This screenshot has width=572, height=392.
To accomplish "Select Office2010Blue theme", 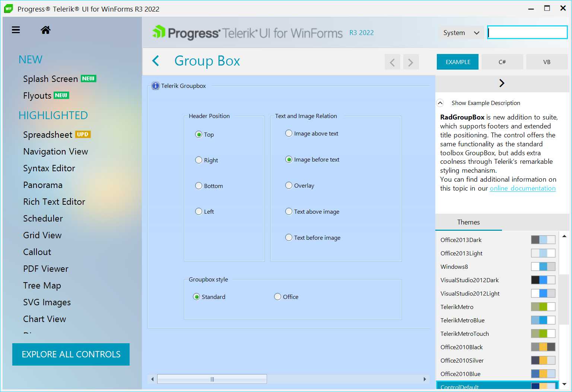I will [x=498, y=374].
